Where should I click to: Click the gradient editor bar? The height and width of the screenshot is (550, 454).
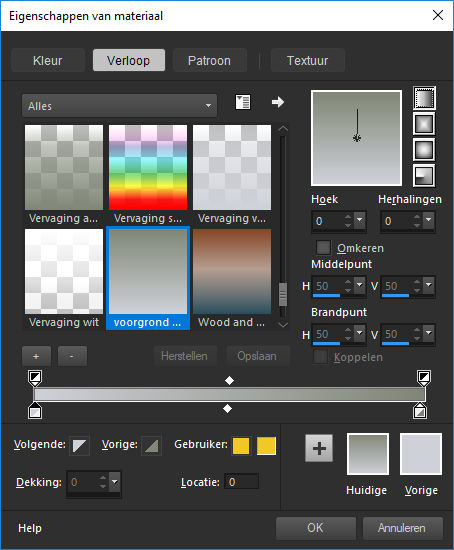point(229,395)
